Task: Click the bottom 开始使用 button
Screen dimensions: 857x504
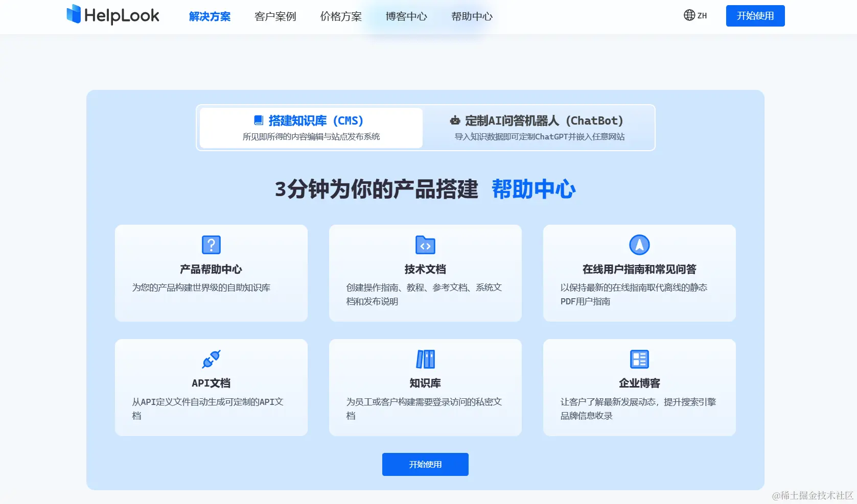Action: (425, 464)
